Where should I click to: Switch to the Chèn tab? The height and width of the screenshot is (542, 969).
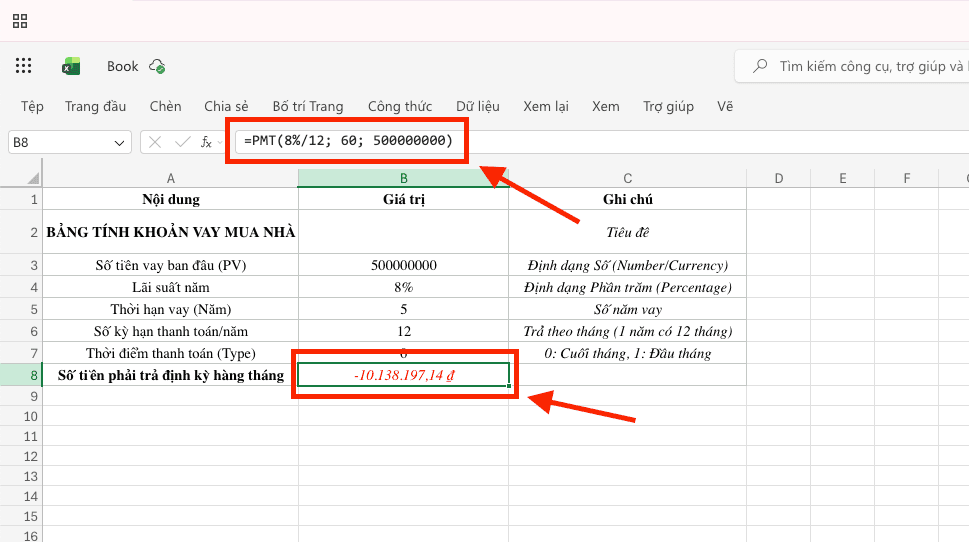[166, 106]
